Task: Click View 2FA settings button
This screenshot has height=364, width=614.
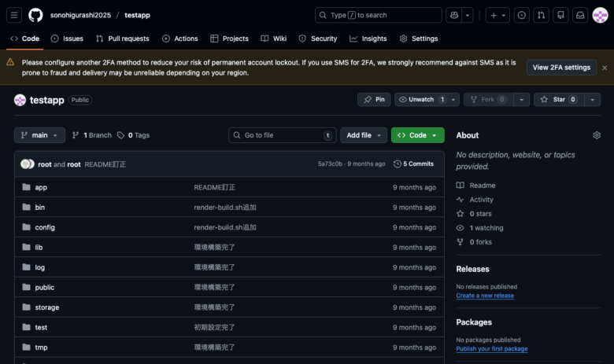Action: point(561,68)
